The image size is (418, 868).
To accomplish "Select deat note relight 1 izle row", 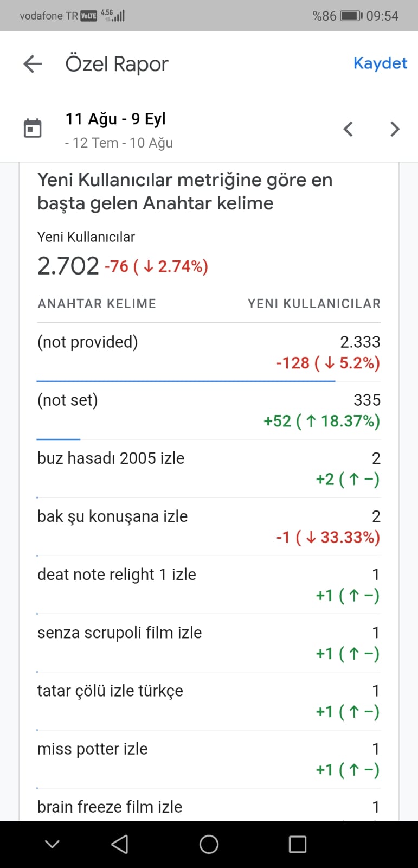I will (209, 585).
